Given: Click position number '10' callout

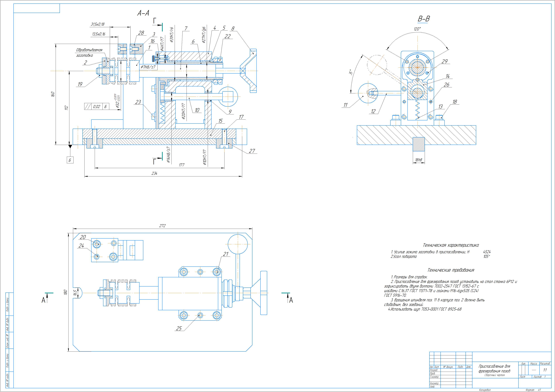Looking at the screenshot, I should 197,110.
